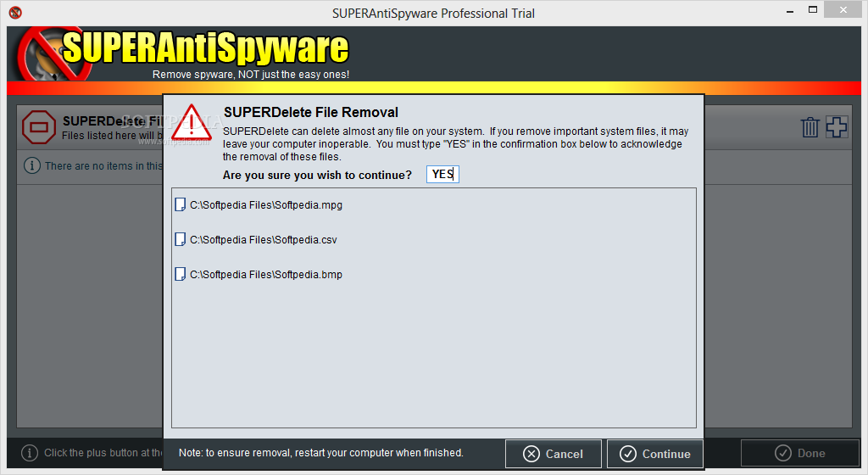The height and width of the screenshot is (475, 868).
Task: Click the red warning triangle icon
Action: point(191,123)
